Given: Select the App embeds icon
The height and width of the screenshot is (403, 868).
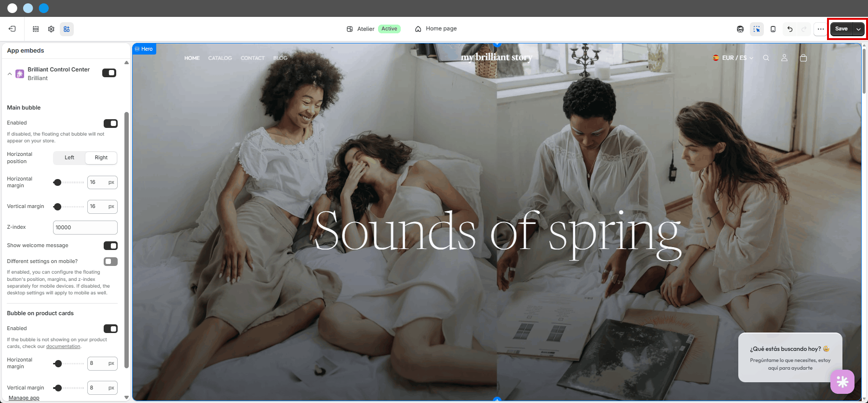Looking at the screenshot, I should pos(67,29).
